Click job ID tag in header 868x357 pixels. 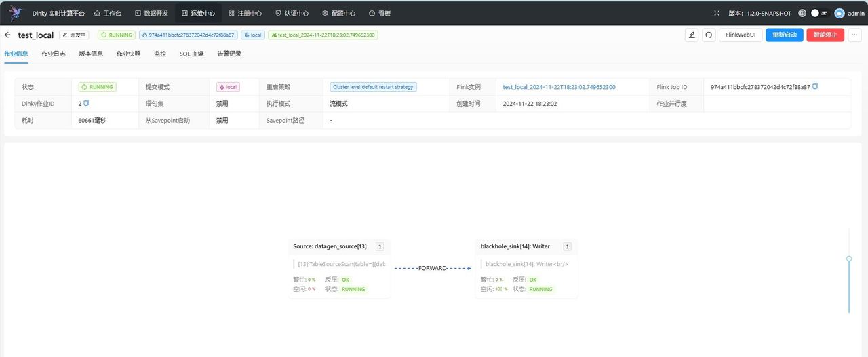(x=188, y=35)
